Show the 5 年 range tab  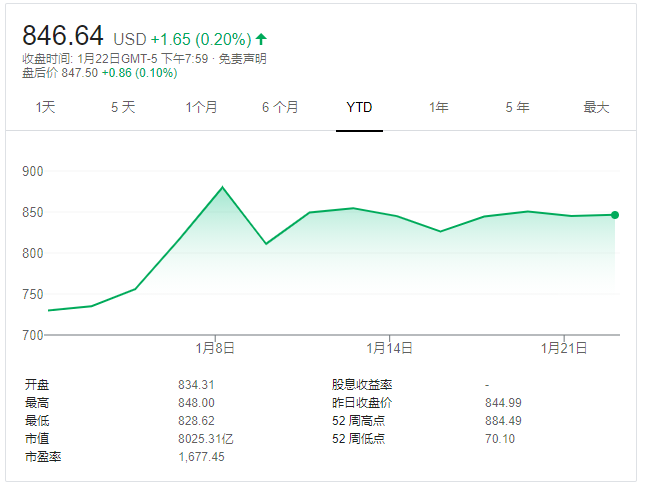[517, 107]
